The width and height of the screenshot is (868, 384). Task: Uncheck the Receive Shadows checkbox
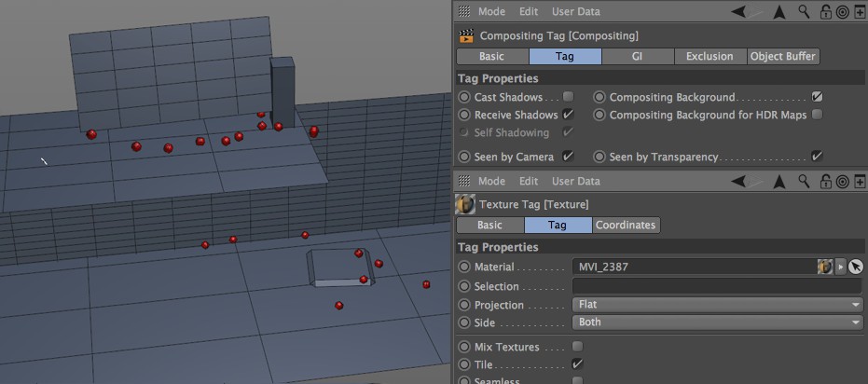click(x=568, y=115)
